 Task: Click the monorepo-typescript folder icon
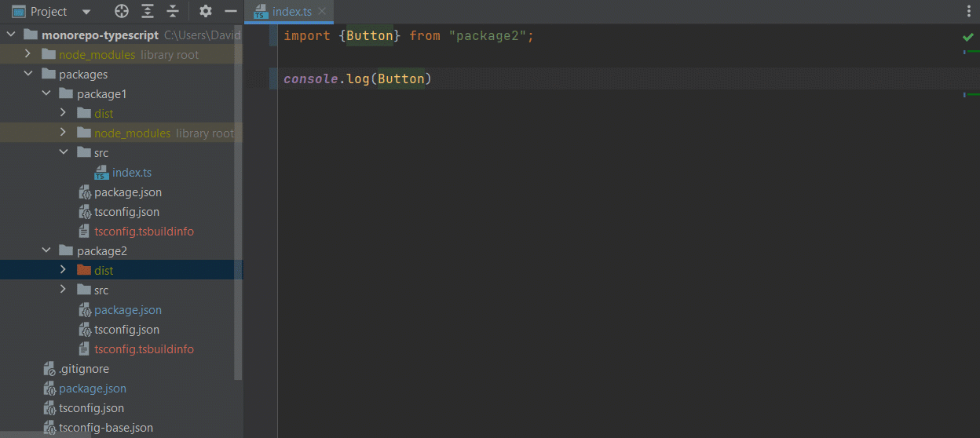[x=31, y=35]
